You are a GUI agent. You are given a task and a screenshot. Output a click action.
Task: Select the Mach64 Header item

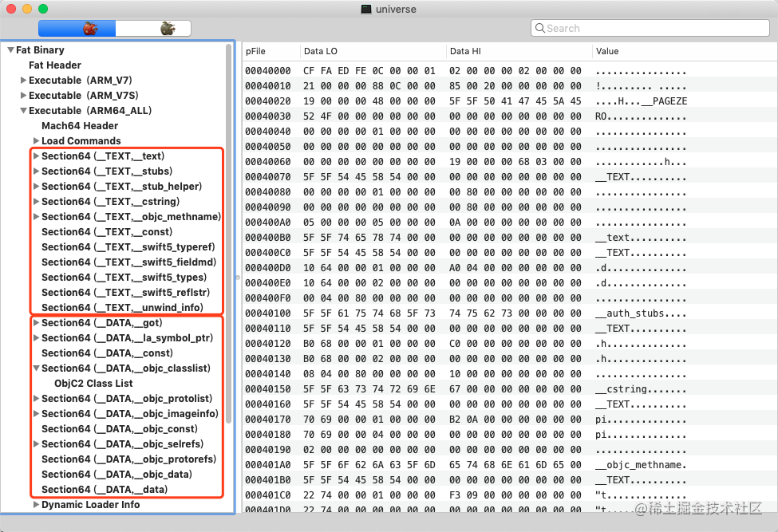[80, 126]
